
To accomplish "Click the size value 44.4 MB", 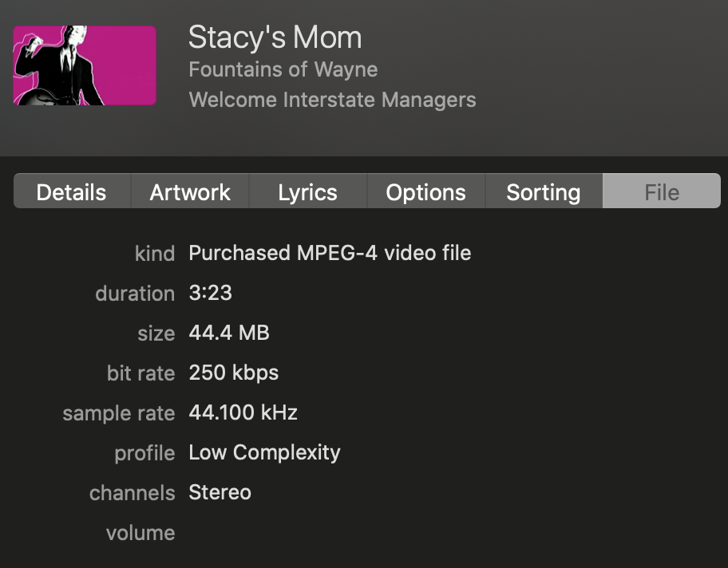I will [229, 333].
